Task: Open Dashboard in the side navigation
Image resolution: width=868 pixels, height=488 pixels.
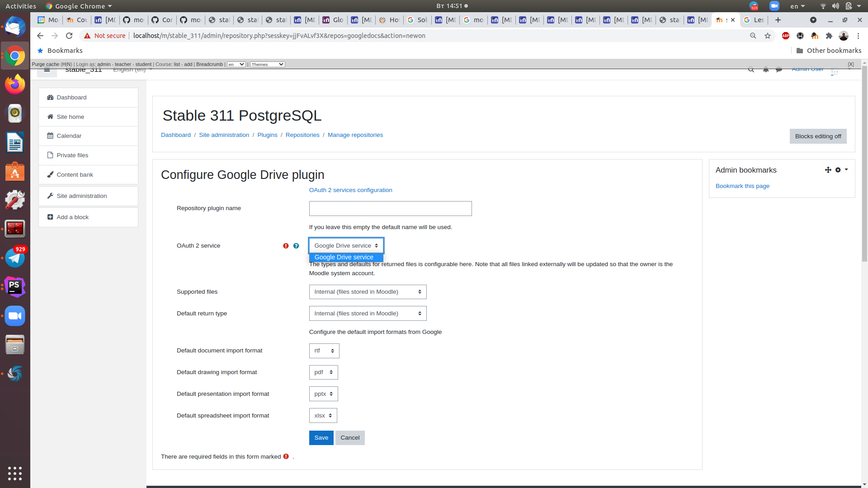Action: coord(88,98)
